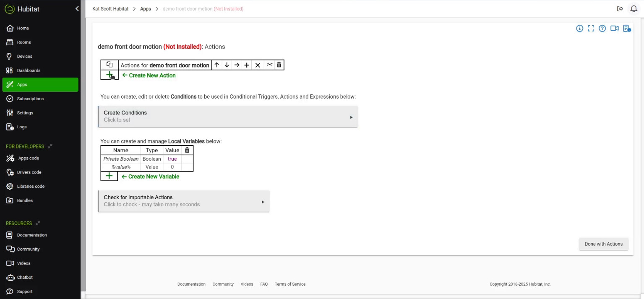Expand the Create Conditions panel
Screen dimensions: 644x299
[228, 116]
